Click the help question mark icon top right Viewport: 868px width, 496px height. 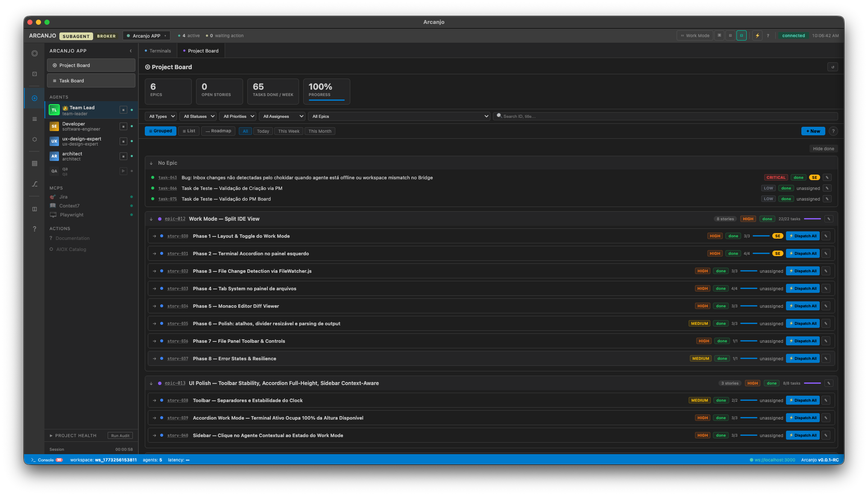768,35
